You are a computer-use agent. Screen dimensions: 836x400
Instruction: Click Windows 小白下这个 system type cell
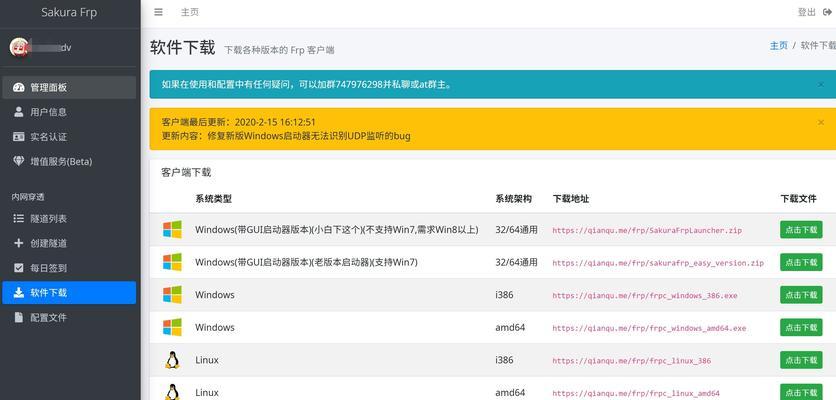[336, 230]
